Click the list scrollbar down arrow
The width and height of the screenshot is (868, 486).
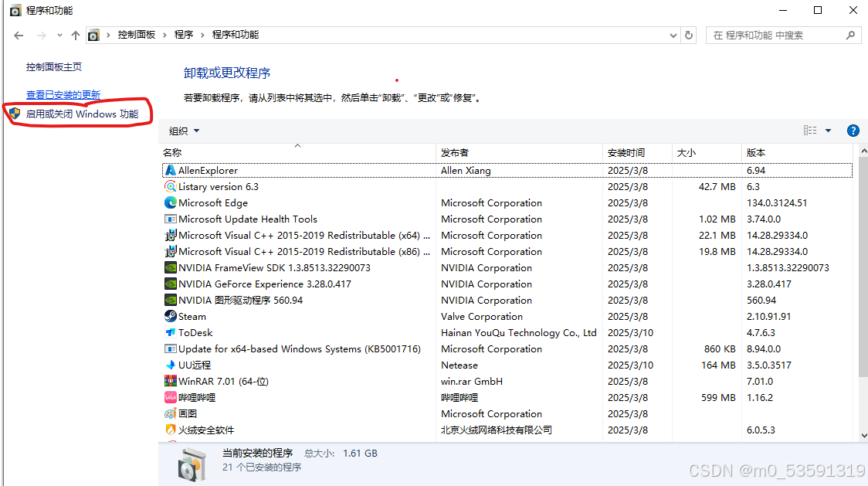[863, 436]
